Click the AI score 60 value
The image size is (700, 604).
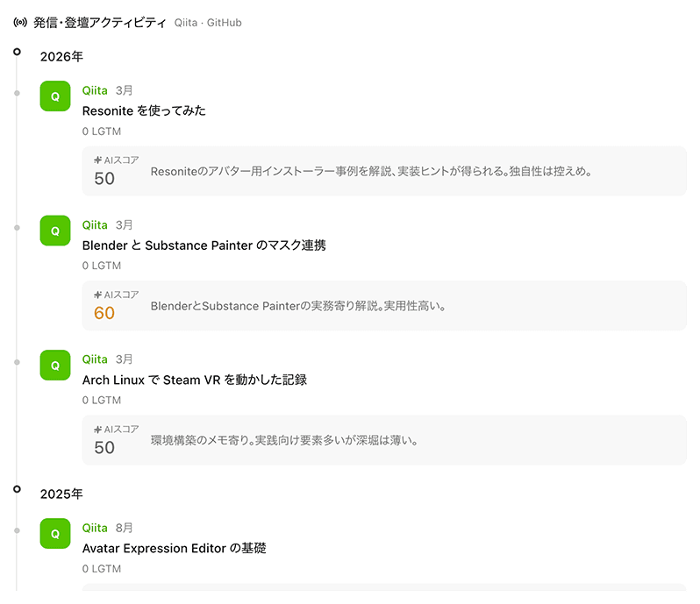[x=104, y=313]
